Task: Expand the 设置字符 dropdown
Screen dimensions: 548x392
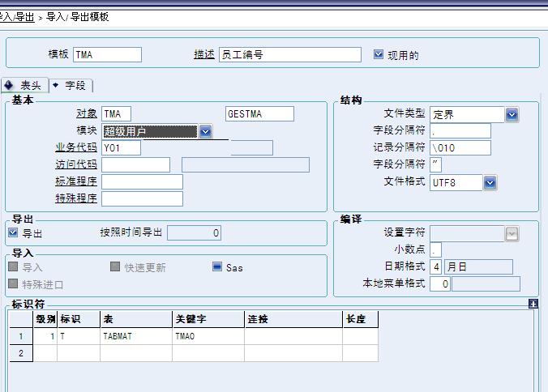Action: click(512, 233)
